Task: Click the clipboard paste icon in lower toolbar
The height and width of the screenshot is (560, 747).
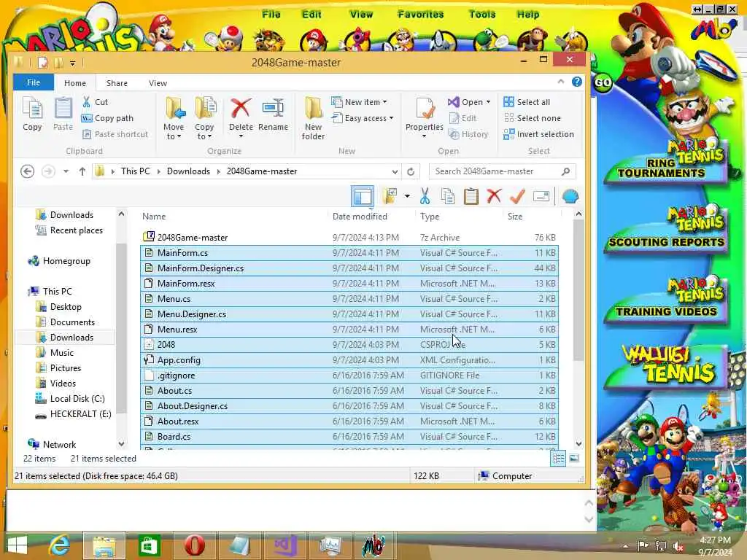Action: tap(471, 196)
